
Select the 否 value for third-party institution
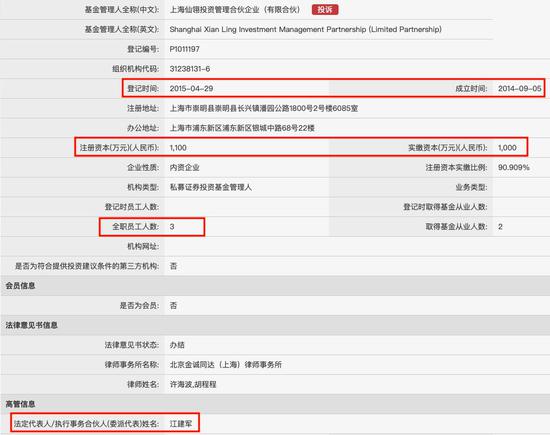click(x=173, y=266)
